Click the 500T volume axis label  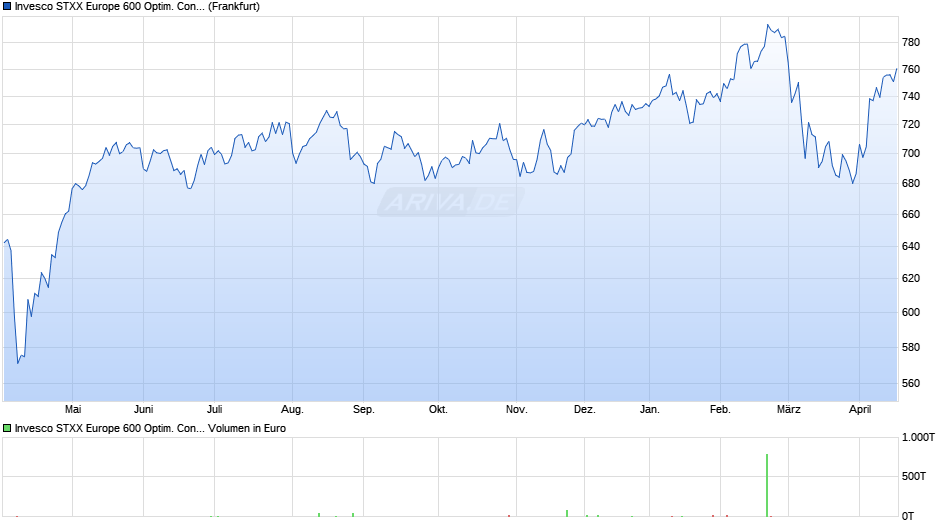tap(914, 476)
